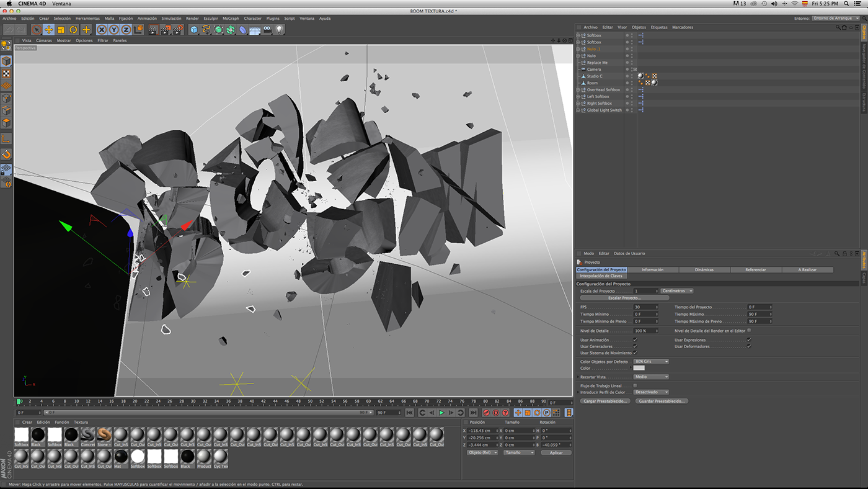Expand the Global Light Switch item

(x=578, y=110)
